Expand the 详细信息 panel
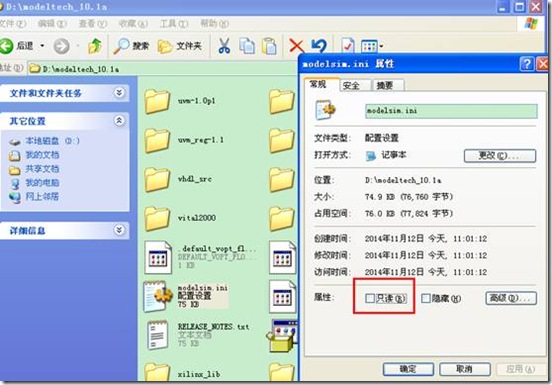This screenshot has width=552, height=385. pyautogui.click(x=119, y=230)
